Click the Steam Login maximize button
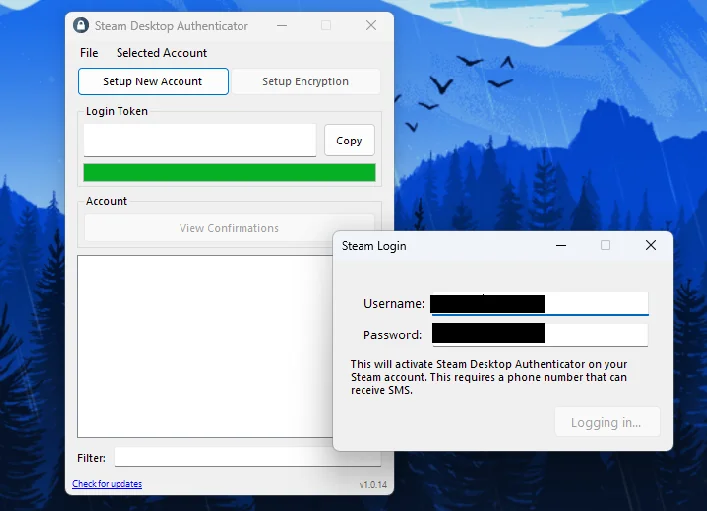 coord(605,245)
